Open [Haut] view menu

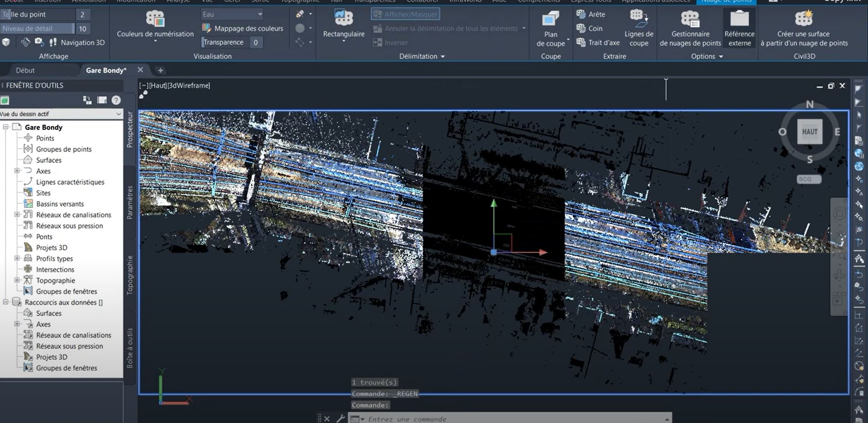pyautogui.click(x=158, y=85)
